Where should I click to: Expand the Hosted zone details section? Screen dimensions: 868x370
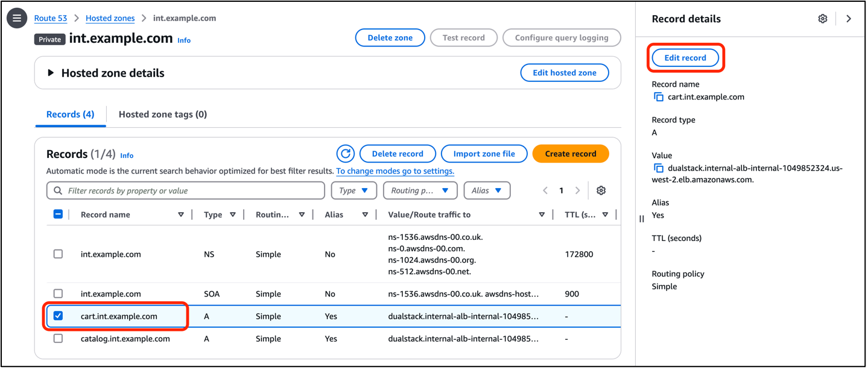[51, 73]
